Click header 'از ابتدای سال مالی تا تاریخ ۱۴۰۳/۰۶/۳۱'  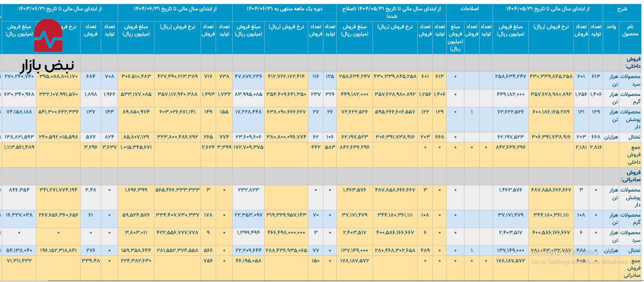[60, 9]
